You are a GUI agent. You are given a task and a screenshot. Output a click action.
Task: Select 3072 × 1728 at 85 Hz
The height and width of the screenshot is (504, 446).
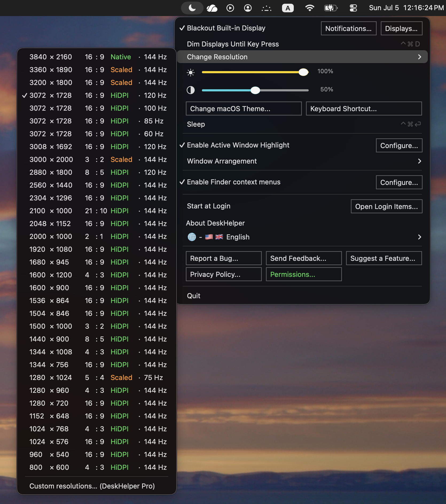point(97,121)
